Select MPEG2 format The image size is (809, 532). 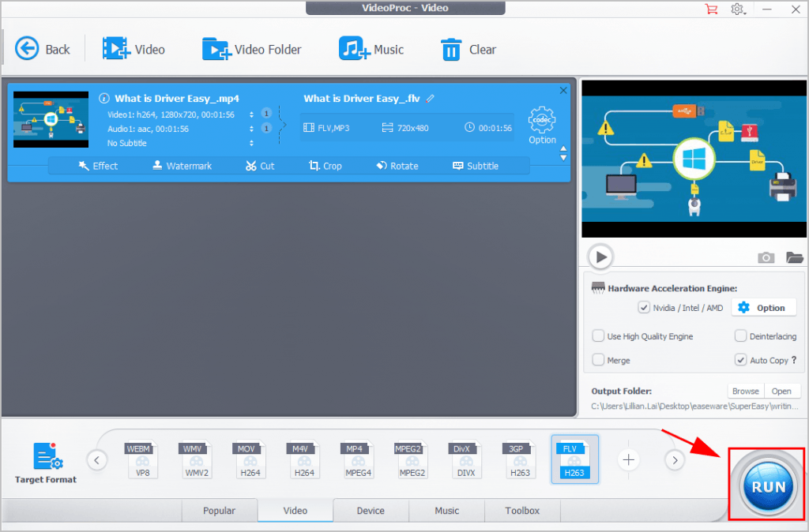pyautogui.click(x=412, y=460)
